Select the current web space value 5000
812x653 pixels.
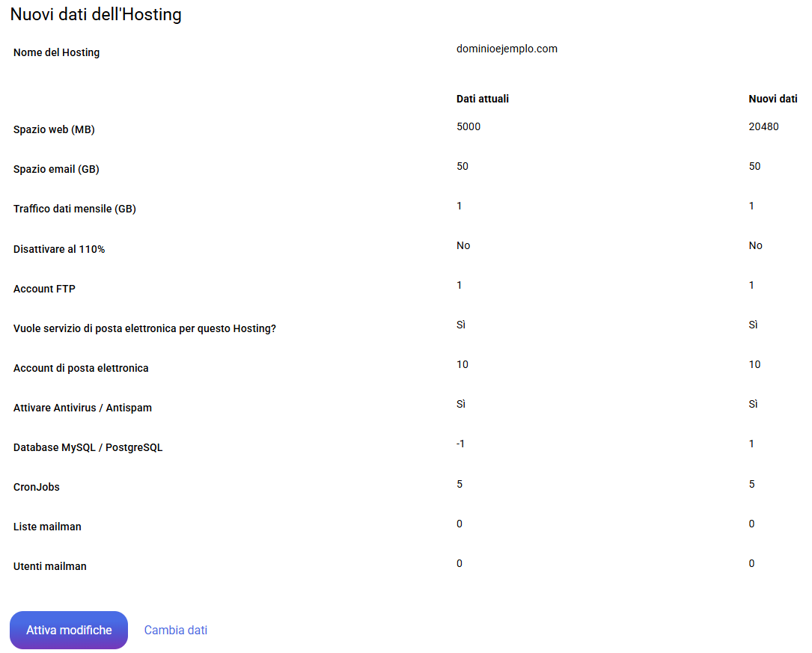[x=468, y=126]
